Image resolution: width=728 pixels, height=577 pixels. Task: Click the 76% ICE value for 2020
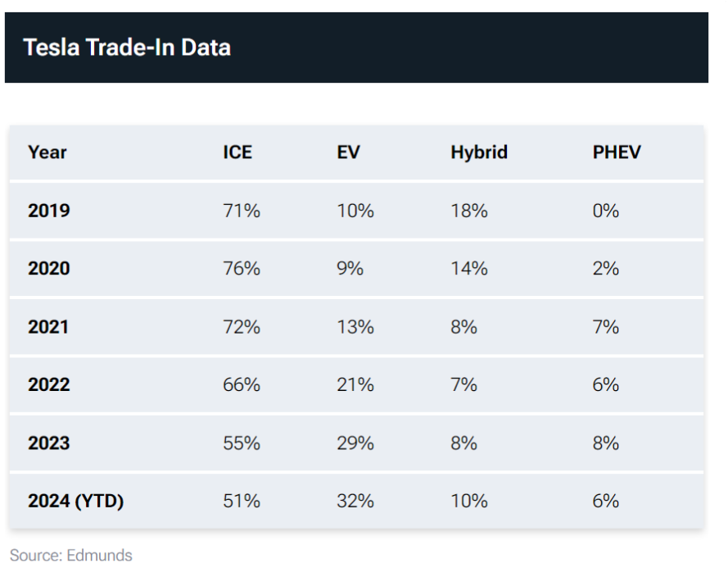pyautogui.click(x=242, y=269)
